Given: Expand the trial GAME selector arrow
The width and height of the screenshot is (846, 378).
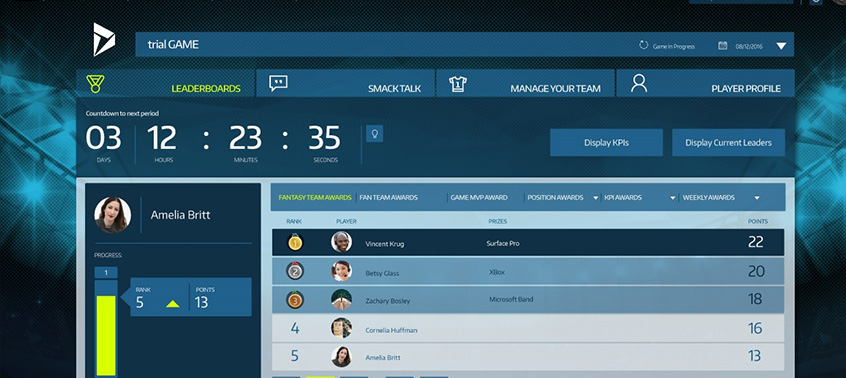Looking at the screenshot, I should click(781, 46).
